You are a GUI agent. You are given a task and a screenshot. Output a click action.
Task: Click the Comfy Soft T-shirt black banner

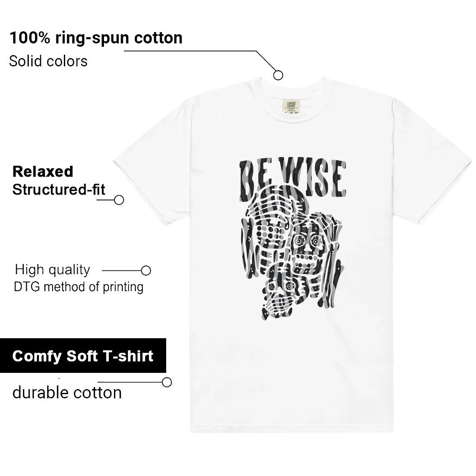coord(83,355)
